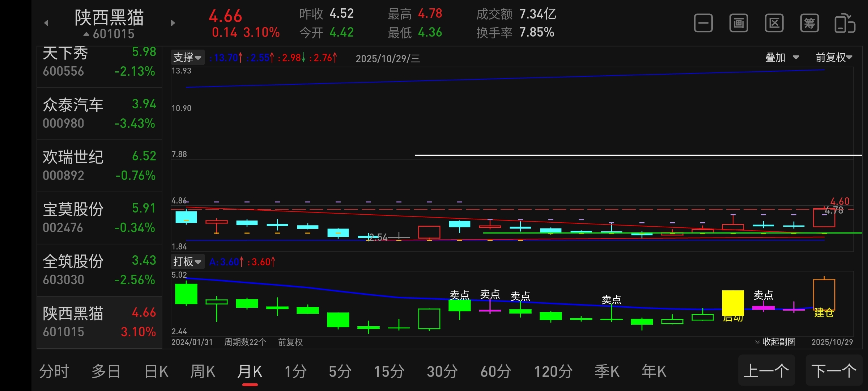Tap left arrow before 陕西黑猫 title
The width and height of the screenshot is (868, 391).
click(46, 23)
